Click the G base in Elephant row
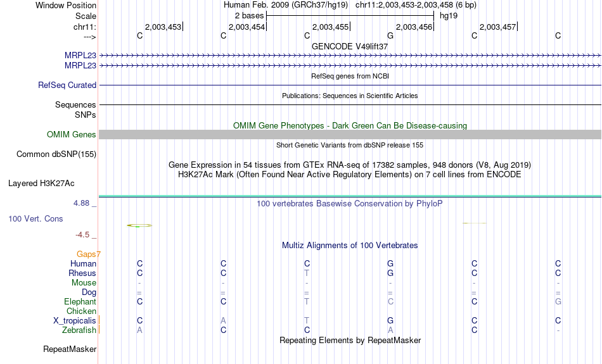The width and height of the screenshot is (602, 364). (x=558, y=301)
